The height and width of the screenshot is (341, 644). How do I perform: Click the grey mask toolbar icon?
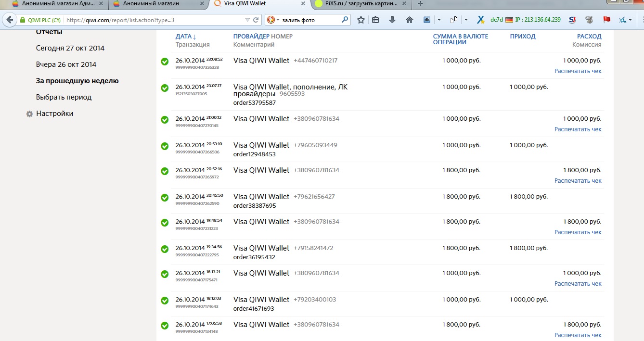pyautogui.click(x=589, y=20)
